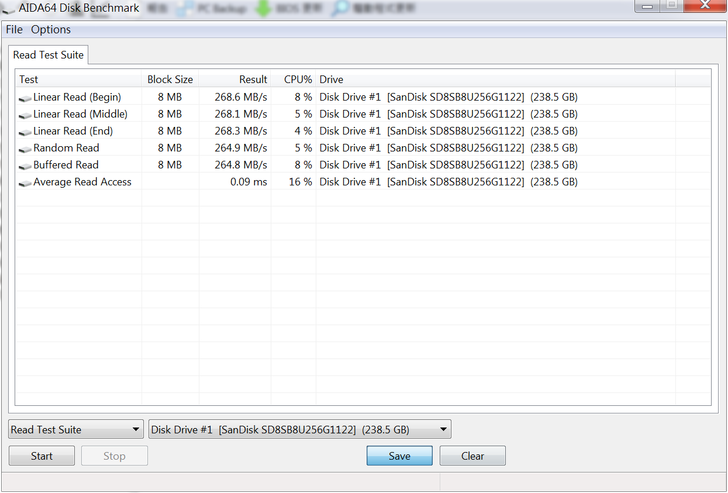Sort by the CPU% column header
728x493 pixels.
click(293, 79)
